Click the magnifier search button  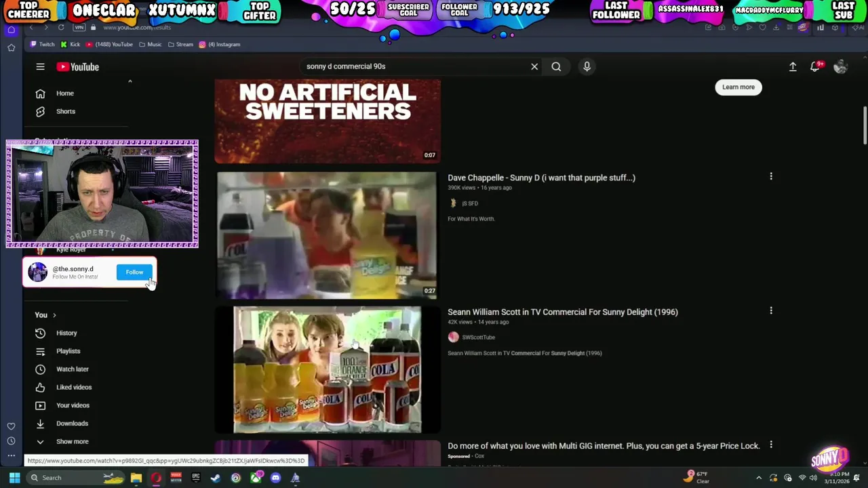(x=556, y=66)
